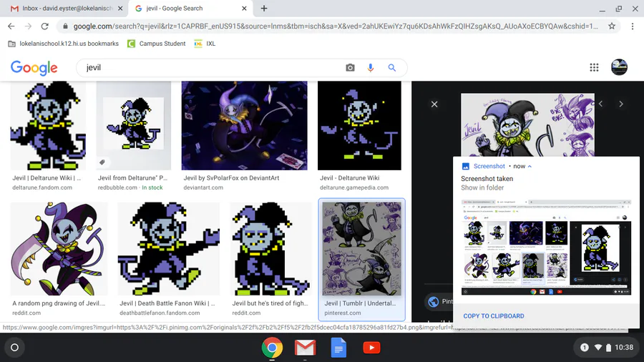This screenshot has height=362, width=644.
Task: Open Jevil Deltarune Wiki fandom image
Action: pyautogui.click(x=48, y=126)
